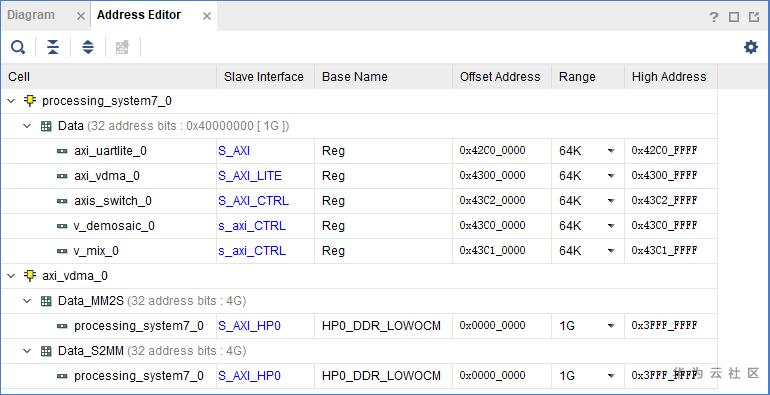The width and height of the screenshot is (770, 395).
Task: Click the Data_S2MM grid icon
Action: 46,351
